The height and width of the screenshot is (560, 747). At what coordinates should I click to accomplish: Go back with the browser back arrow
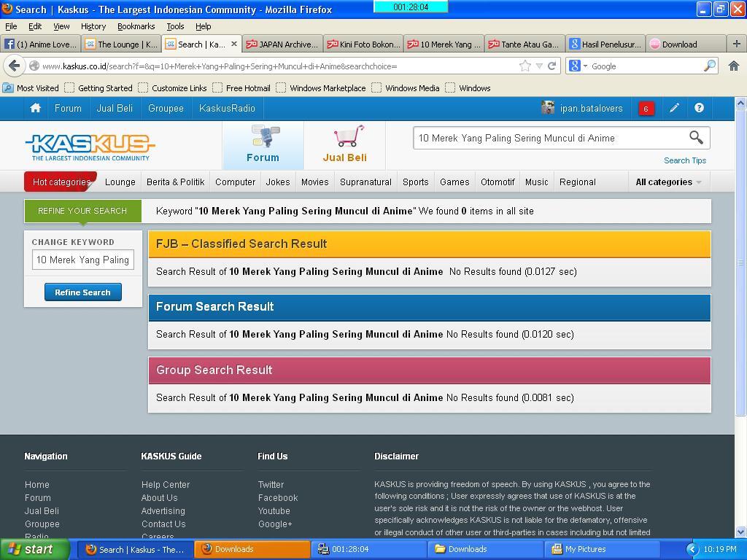(15, 66)
